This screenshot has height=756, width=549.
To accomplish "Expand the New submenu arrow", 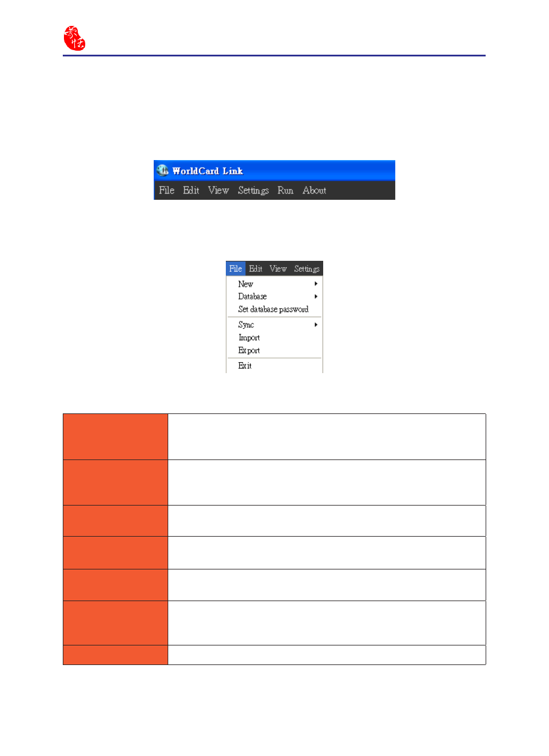I will point(316,284).
